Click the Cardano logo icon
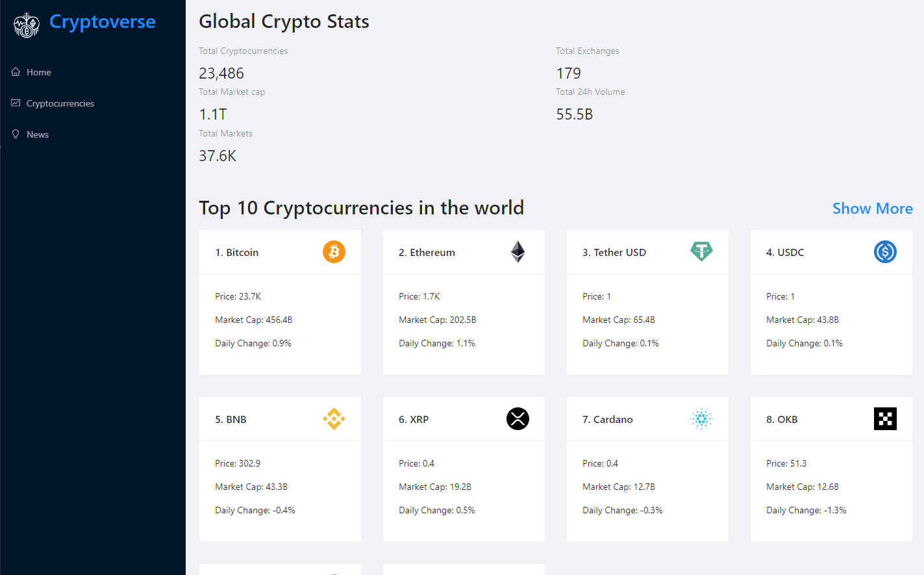 pyautogui.click(x=701, y=418)
